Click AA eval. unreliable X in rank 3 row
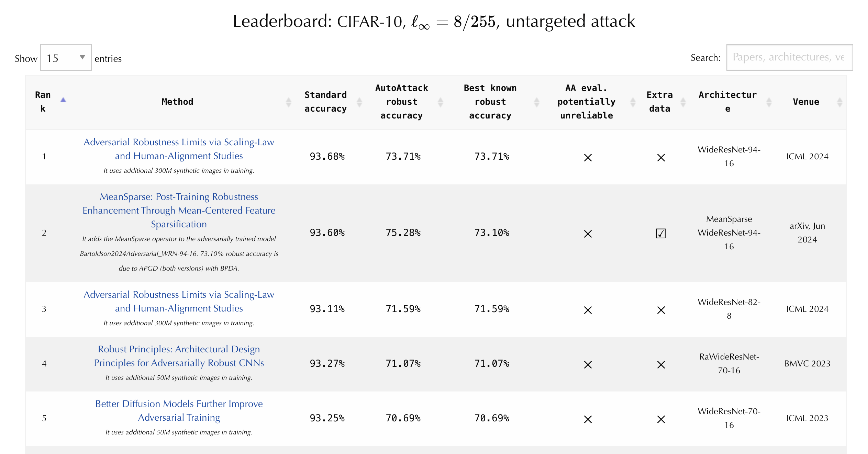 (588, 310)
